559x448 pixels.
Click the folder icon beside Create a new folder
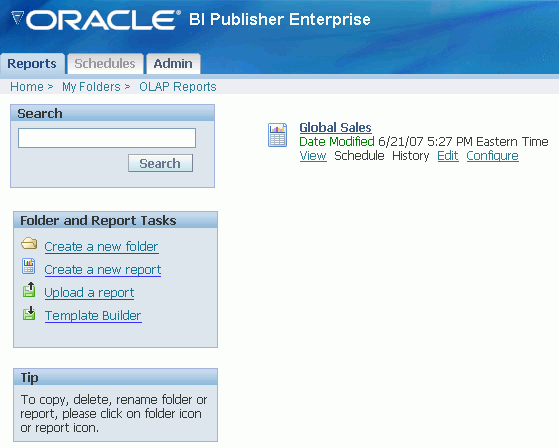point(29,244)
